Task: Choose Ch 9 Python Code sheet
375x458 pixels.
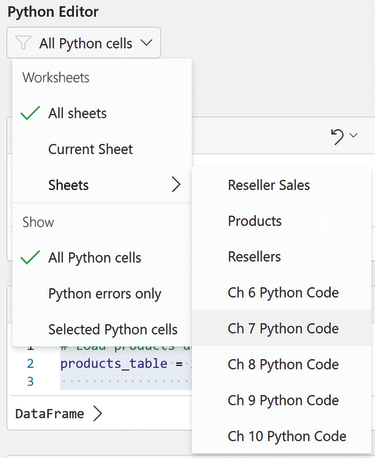Action: [282, 400]
